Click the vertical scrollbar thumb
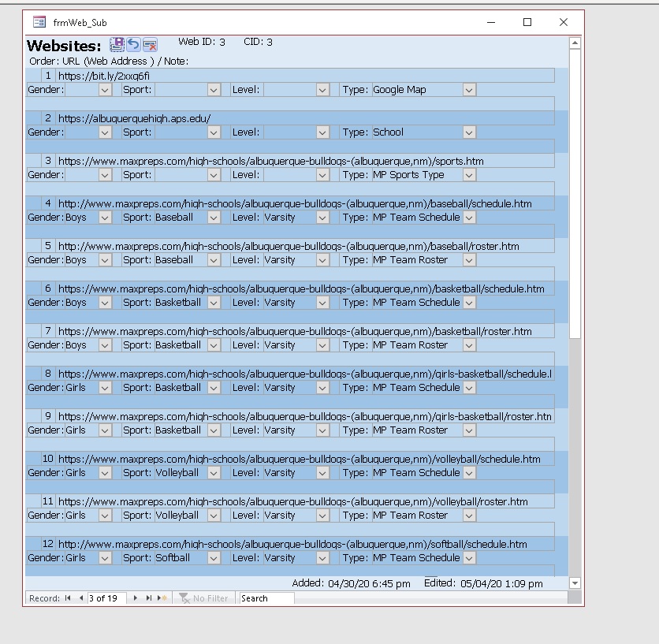Viewport: 659px width, 644px height. (x=575, y=193)
